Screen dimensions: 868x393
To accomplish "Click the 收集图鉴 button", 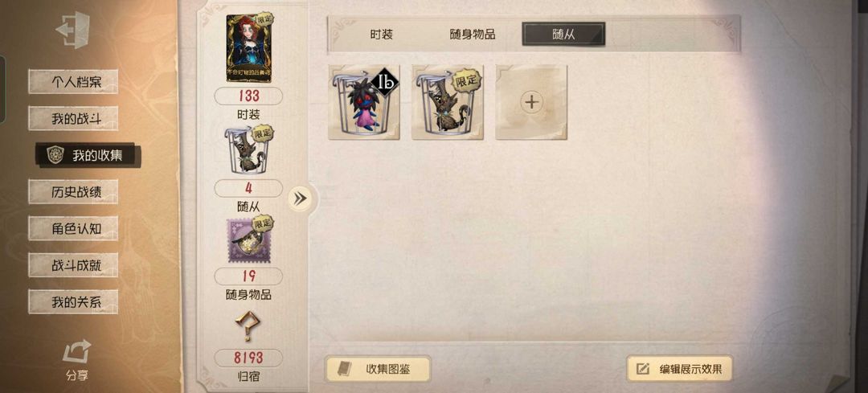I will point(378,369).
